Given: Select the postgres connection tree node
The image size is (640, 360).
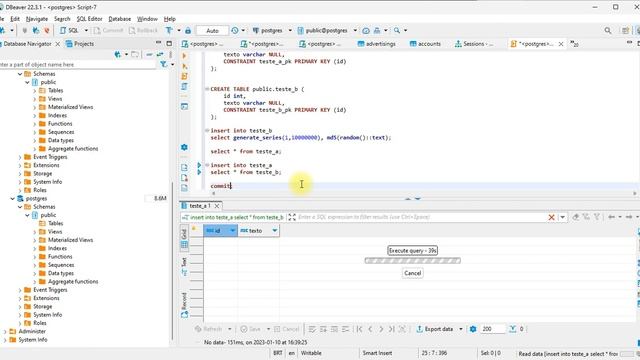Looking at the screenshot, I should pos(36,198).
